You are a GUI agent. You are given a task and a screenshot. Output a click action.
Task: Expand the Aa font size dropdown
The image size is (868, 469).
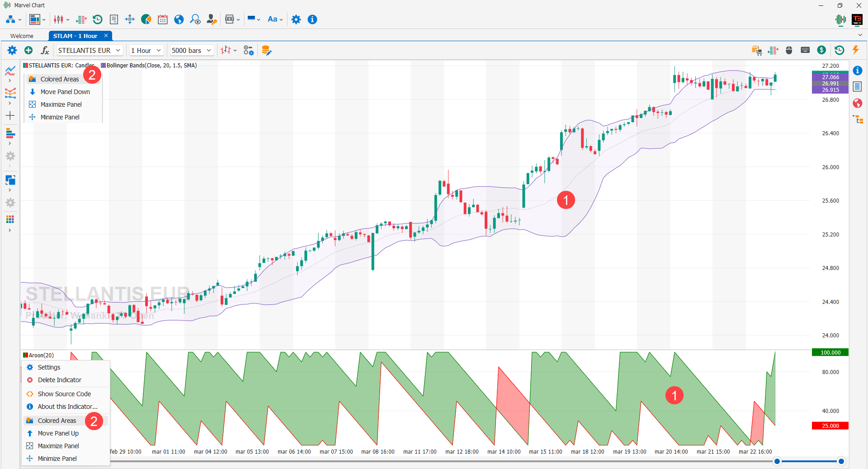(x=281, y=20)
